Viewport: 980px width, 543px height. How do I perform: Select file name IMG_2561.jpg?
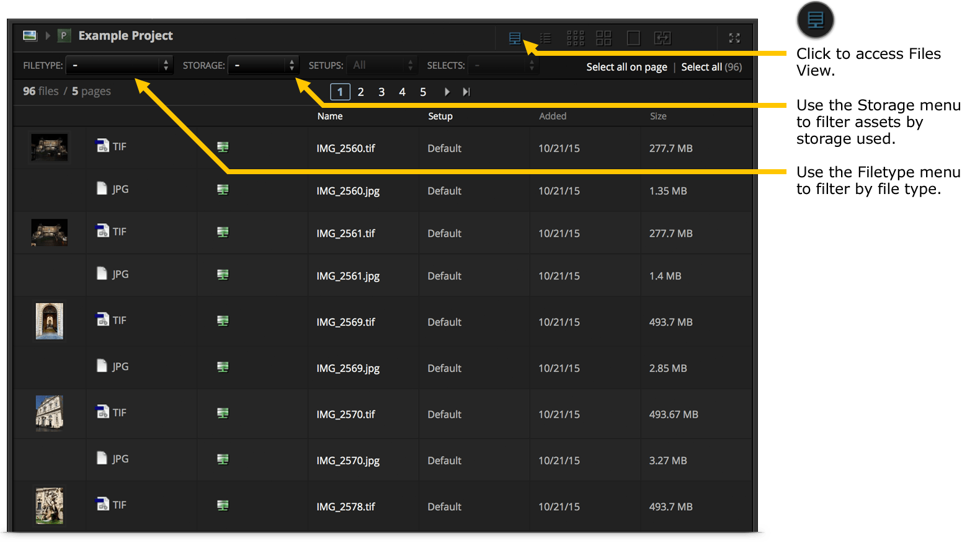coord(348,276)
